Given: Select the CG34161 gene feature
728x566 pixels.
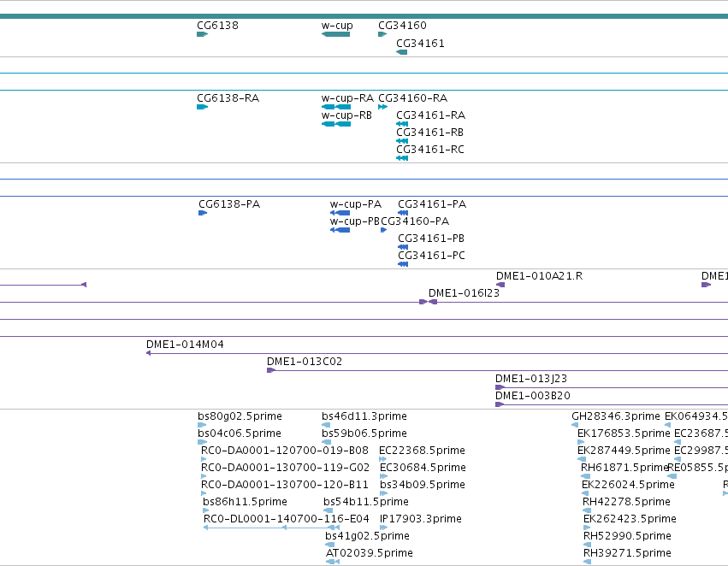Looking at the screenshot, I should click(x=401, y=52).
